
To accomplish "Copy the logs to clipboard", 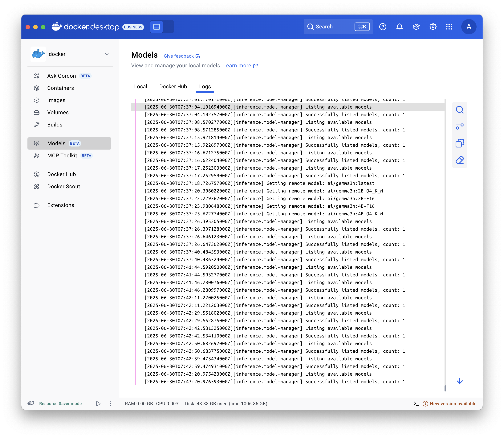I will 460,143.
